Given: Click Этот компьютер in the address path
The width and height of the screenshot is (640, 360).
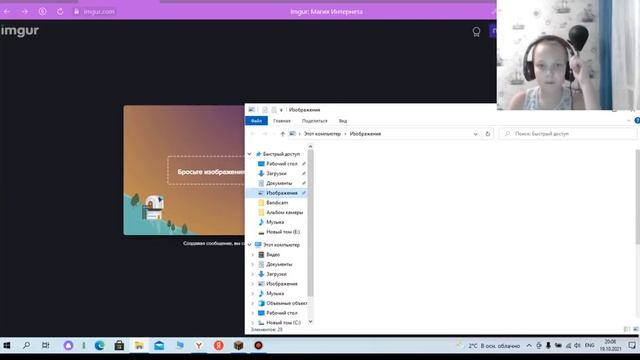Looking at the screenshot, I should (x=322, y=134).
